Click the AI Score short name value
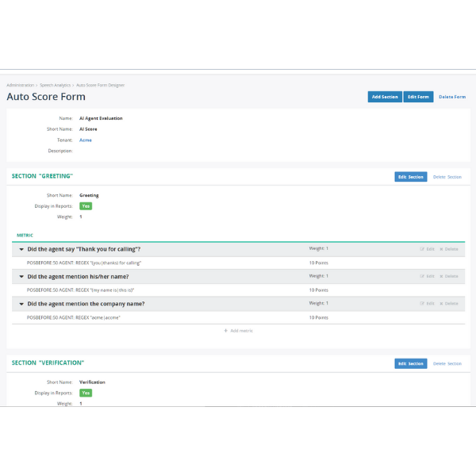Viewport: 476px width, 476px height. coord(88,129)
